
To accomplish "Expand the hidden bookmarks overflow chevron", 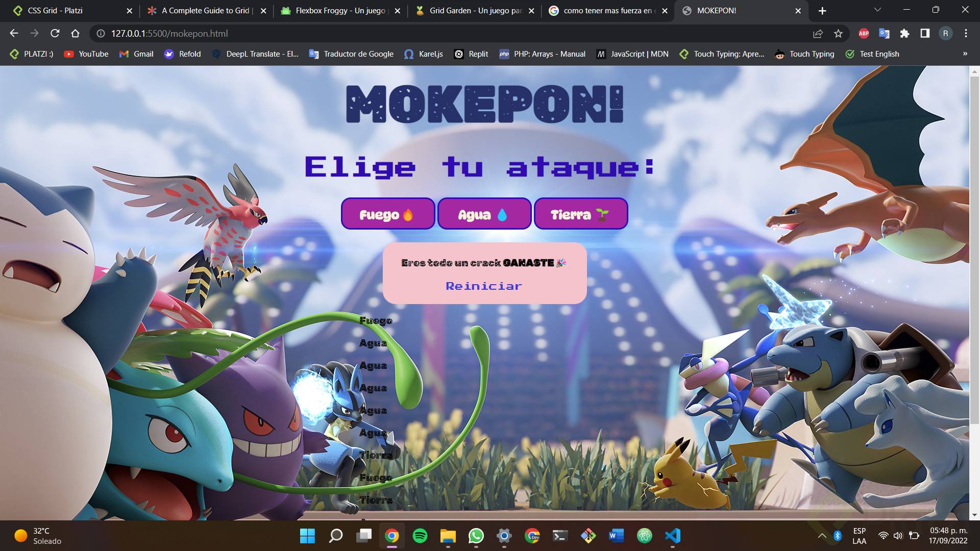I will tap(964, 54).
